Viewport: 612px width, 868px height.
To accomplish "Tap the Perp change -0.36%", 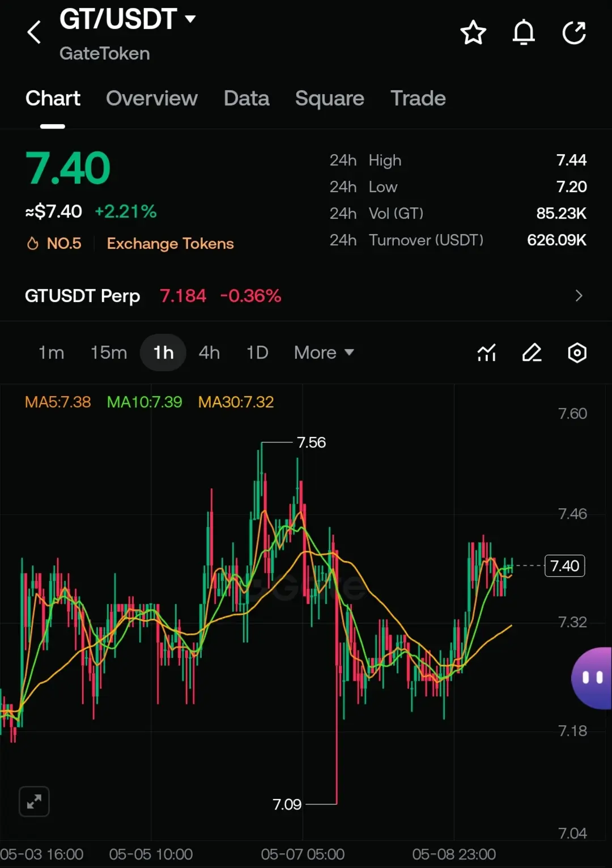I will pos(250,296).
